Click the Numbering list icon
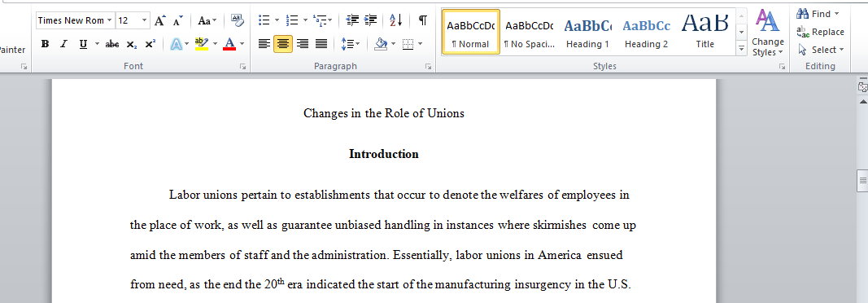This screenshot has width=868, height=303. tap(292, 21)
